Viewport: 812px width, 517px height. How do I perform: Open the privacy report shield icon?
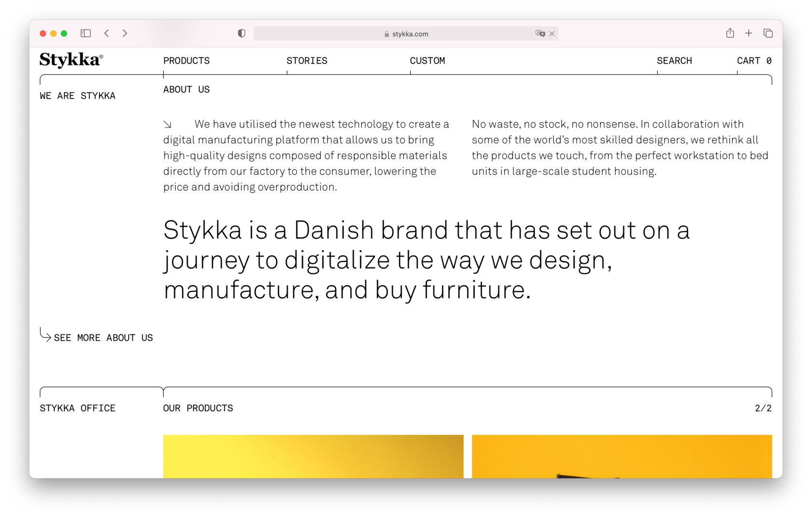point(242,33)
